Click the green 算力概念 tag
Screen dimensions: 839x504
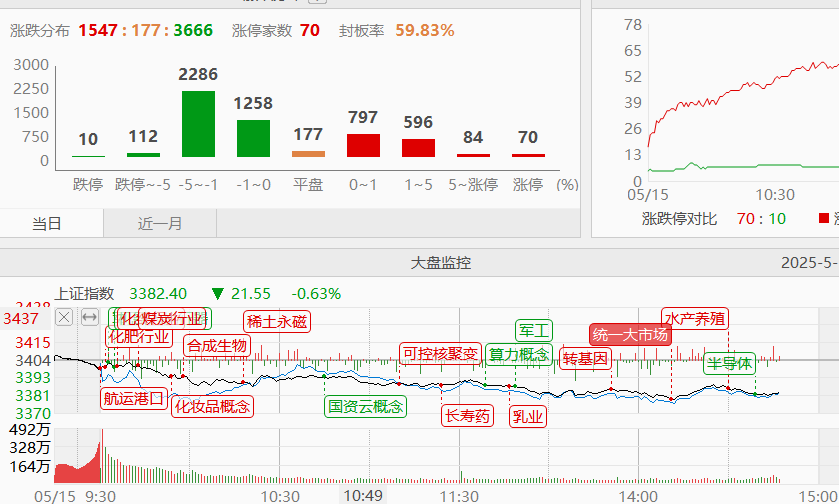pos(518,354)
